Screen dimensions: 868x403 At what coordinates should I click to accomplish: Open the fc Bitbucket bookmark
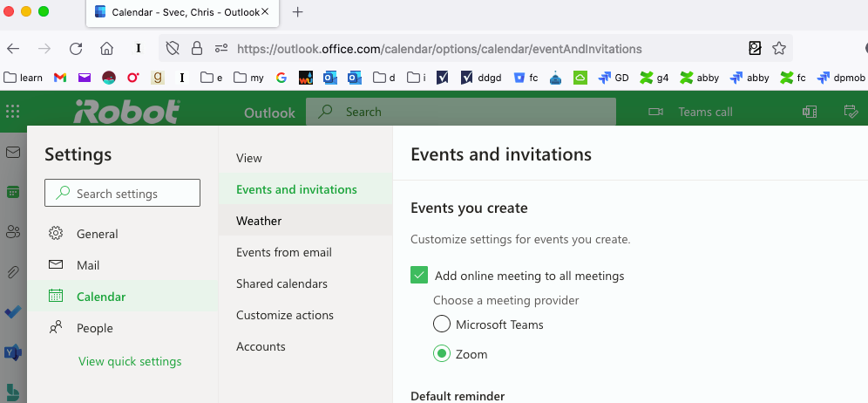click(526, 78)
